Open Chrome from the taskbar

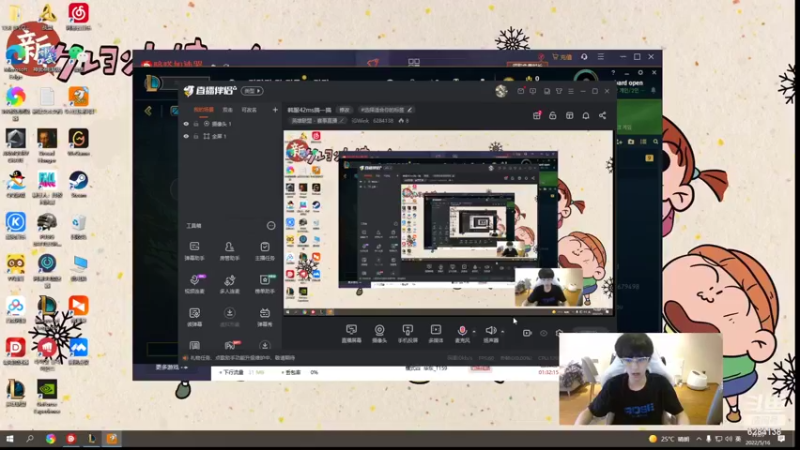tap(50, 439)
